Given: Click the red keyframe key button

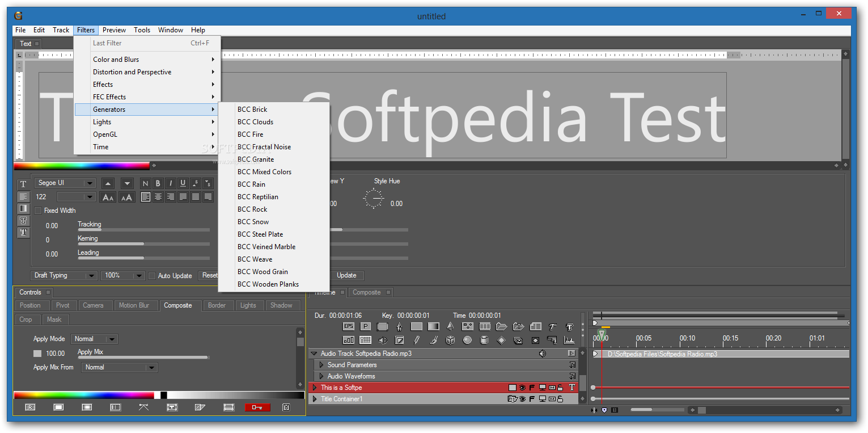Looking at the screenshot, I should 257,407.
